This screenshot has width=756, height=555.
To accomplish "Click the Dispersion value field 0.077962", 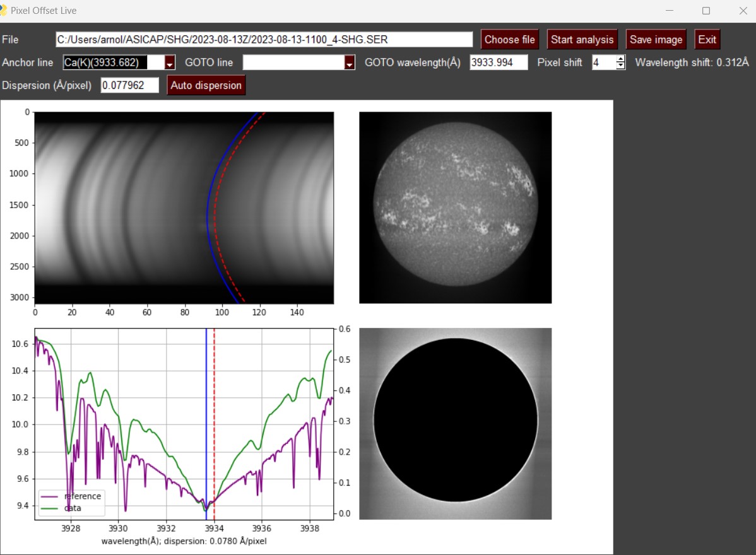I will [x=129, y=85].
